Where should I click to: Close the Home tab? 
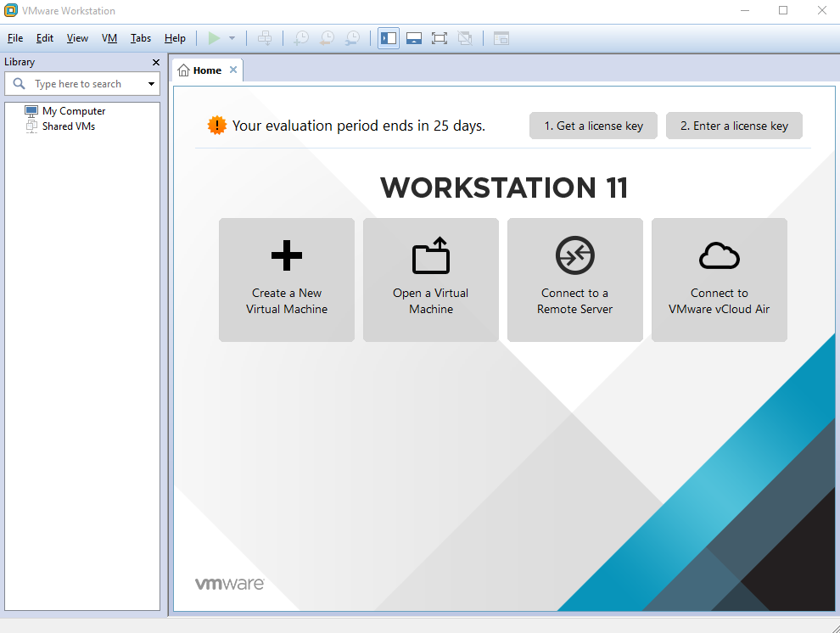point(233,70)
